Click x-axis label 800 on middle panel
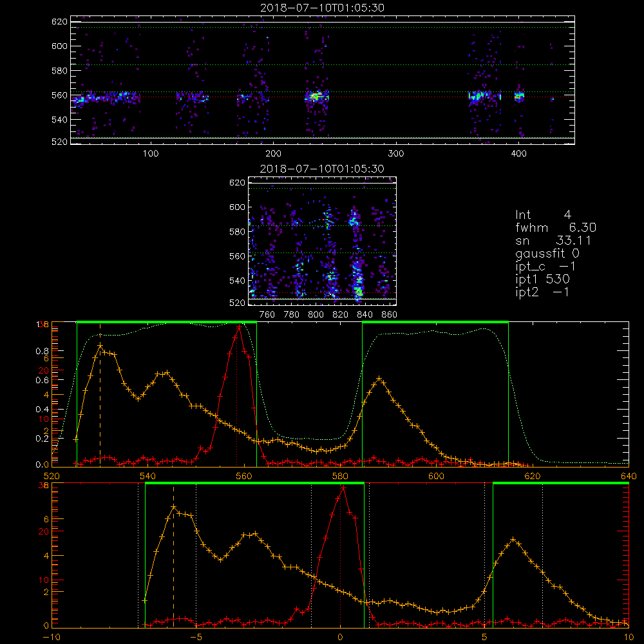This screenshot has width=644, height=644. tap(316, 315)
